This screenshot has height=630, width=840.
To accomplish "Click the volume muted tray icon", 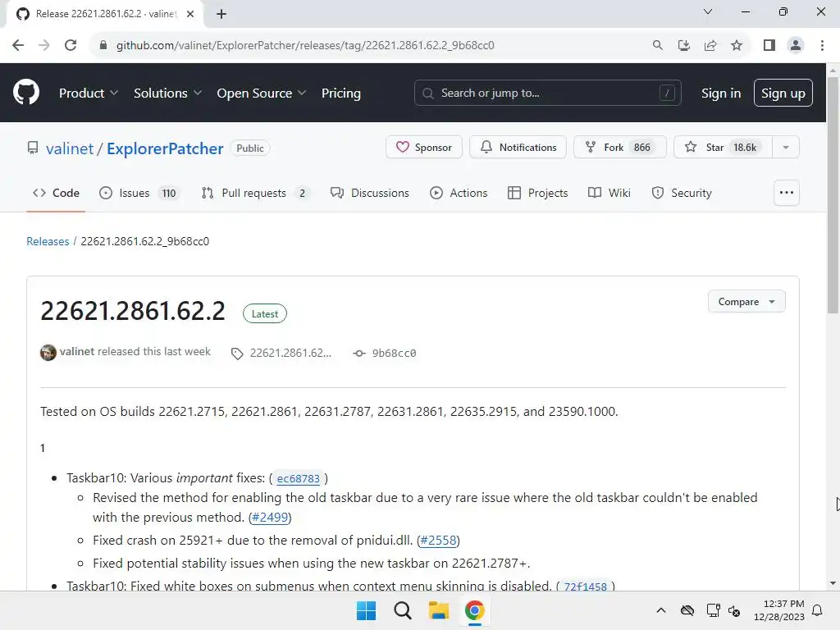I will (x=734, y=610).
